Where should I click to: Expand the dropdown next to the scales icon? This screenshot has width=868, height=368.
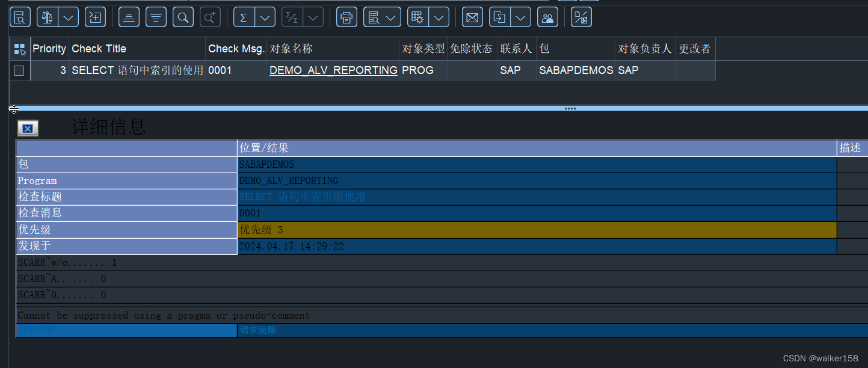[x=69, y=17]
